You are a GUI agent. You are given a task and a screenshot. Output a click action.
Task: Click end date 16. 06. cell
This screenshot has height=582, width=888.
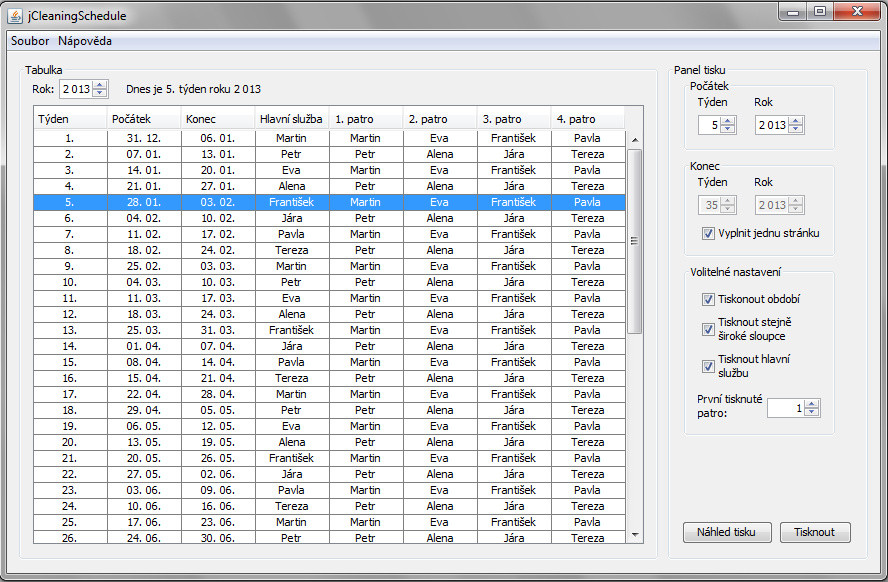[218, 506]
